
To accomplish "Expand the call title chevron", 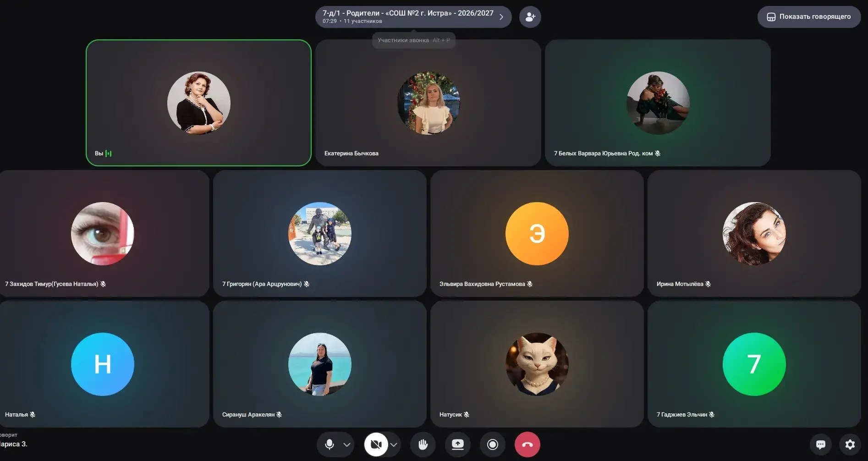I will tap(501, 17).
